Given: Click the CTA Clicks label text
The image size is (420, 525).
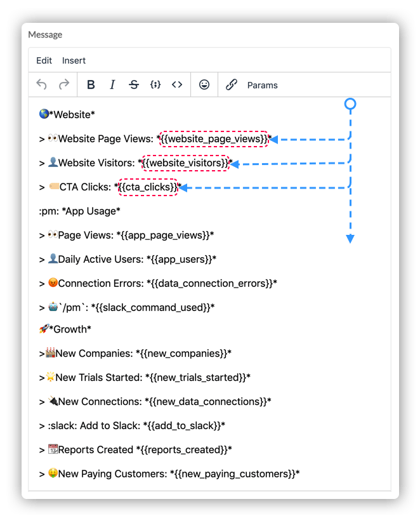Looking at the screenshot, I should [x=85, y=187].
